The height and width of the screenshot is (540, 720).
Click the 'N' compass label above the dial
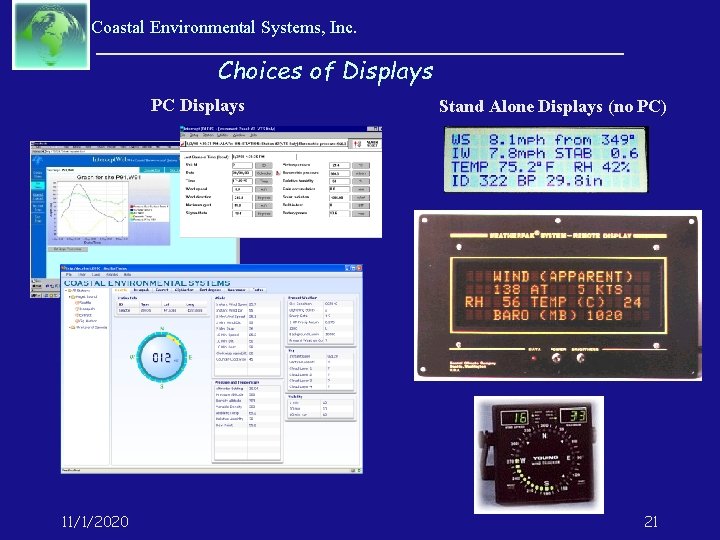(x=162, y=329)
